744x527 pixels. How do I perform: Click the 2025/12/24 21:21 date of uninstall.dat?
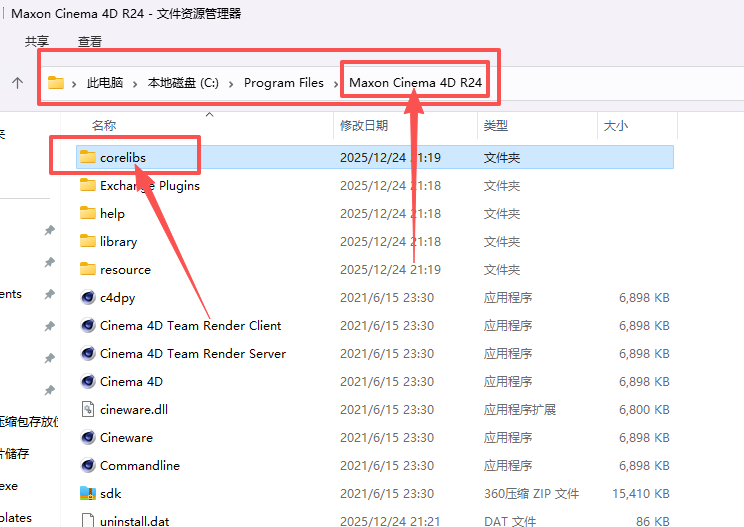pos(390,521)
